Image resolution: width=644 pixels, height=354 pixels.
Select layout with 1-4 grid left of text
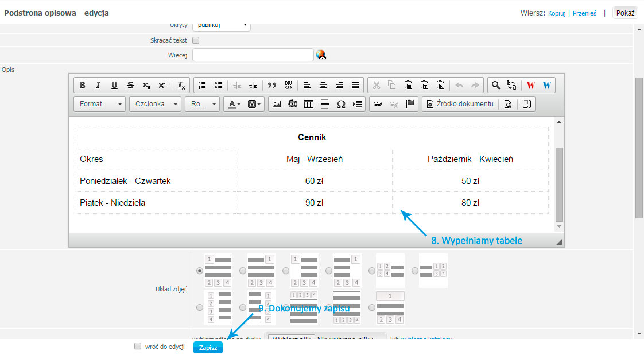372,271
